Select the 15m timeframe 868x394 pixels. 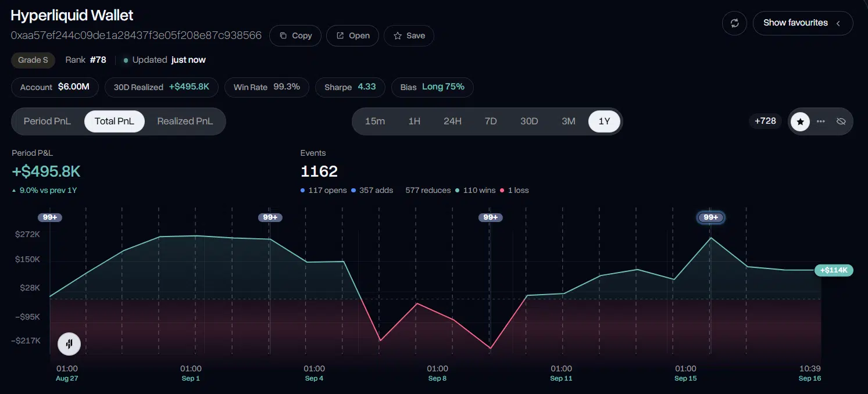tap(375, 121)
